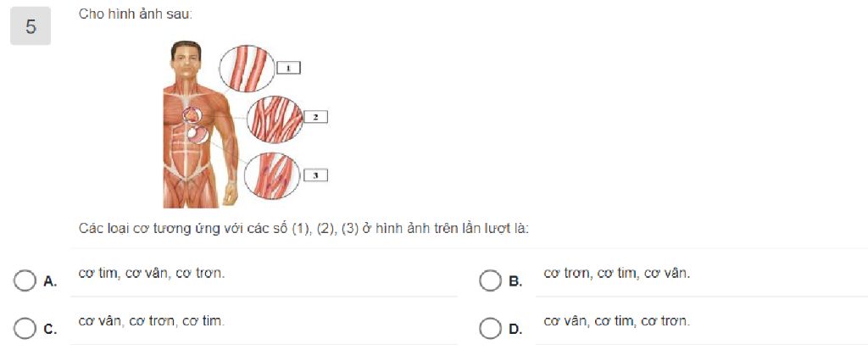Click the question number 5 badge
The width and height of the screenshot is (868, 361).
(x=31, y=27)
